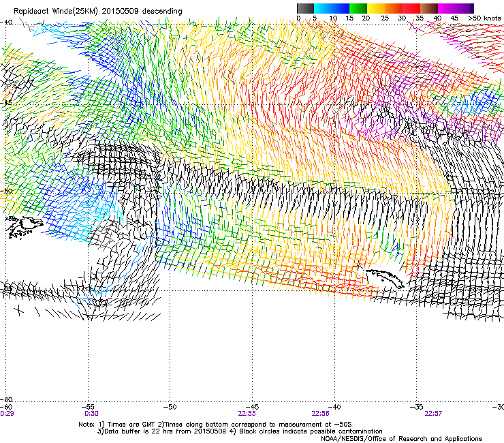The height and width of the screenshot is (443, 504).
Task: Click the Falkland Islands outline on the map
Action: point(24,227)
